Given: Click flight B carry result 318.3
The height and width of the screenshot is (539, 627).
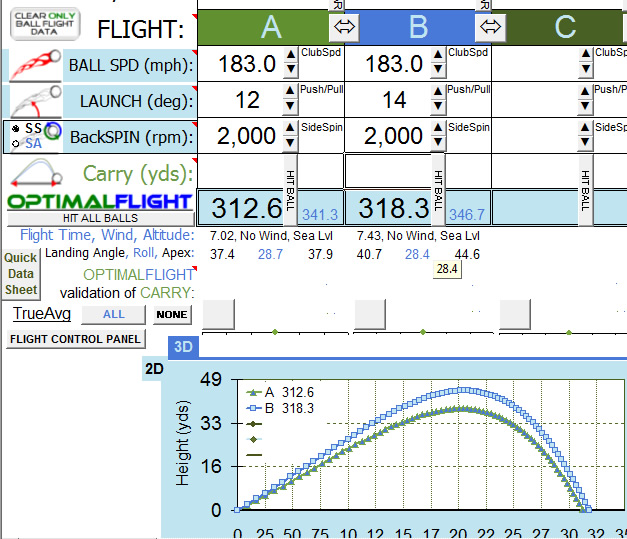Looking at the screenshot, I should [x=394, y=208].
